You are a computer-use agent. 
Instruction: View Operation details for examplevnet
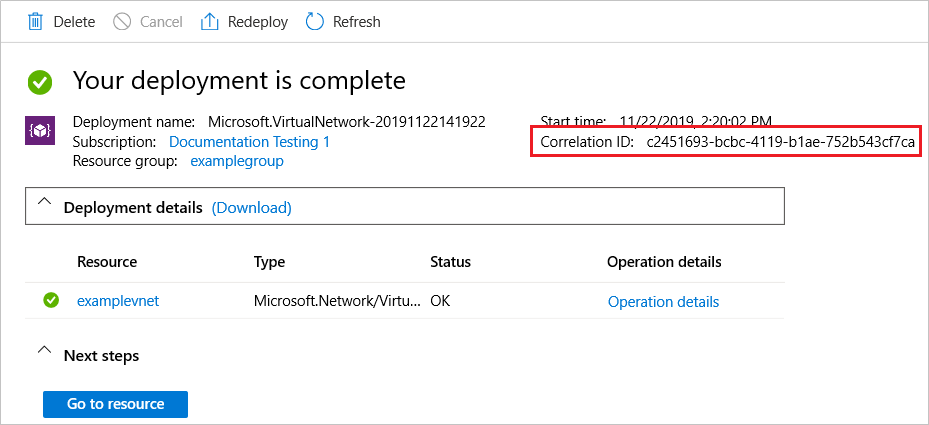click(x=663, y=302)
